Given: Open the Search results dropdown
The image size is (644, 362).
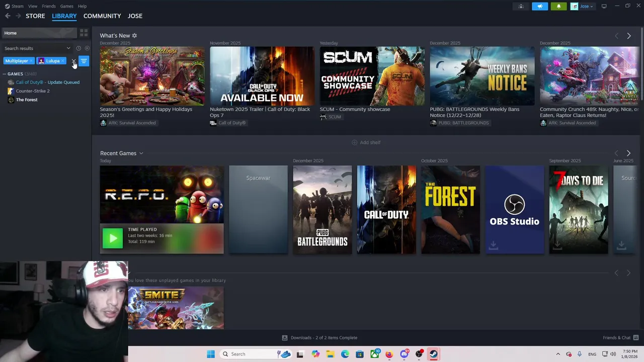Looking at the screenshot, I should (38, 48).
